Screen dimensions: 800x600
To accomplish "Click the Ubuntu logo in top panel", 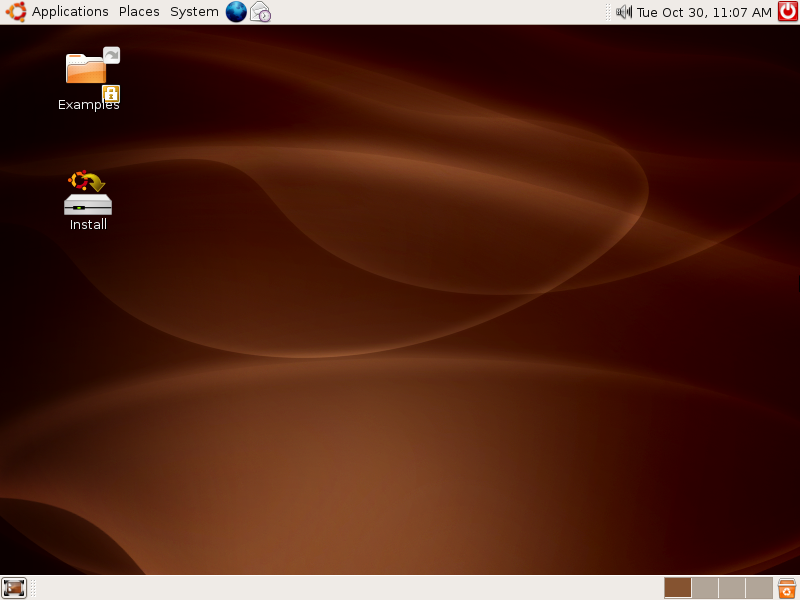I will pyautogui.click(x=15, y=12).
